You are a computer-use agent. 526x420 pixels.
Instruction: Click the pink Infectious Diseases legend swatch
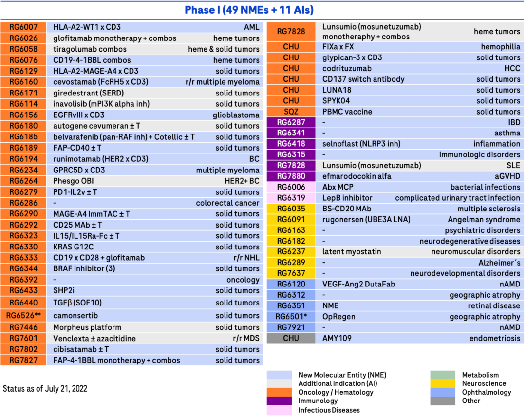click(279, 410)
